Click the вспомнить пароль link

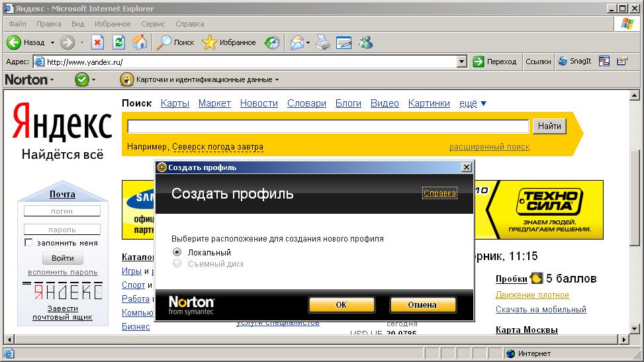pos(62,272)
